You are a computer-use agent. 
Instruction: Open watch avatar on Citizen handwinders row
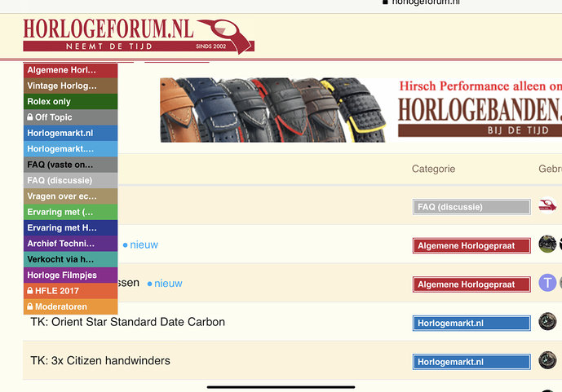(547, 360)
